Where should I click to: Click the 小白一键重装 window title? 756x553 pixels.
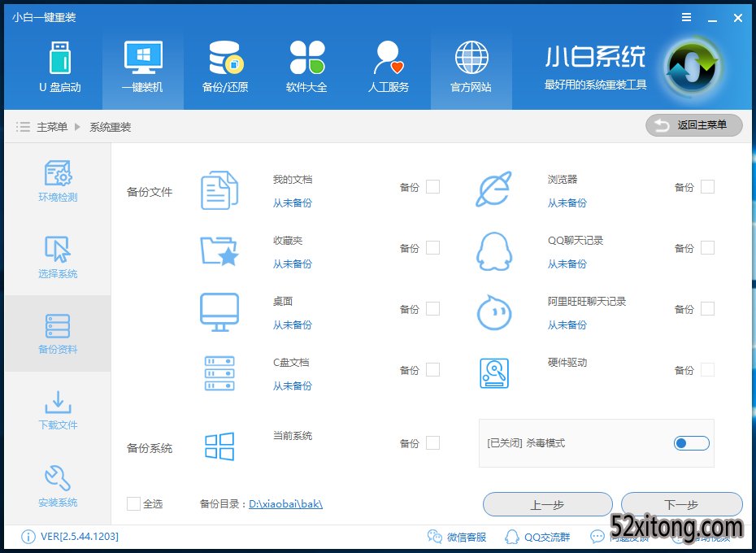click(44, 17)
